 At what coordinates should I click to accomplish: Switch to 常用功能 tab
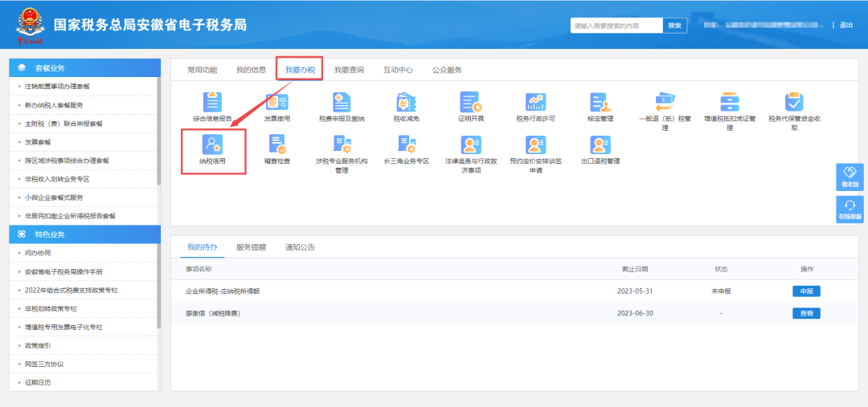pos(202,70)
